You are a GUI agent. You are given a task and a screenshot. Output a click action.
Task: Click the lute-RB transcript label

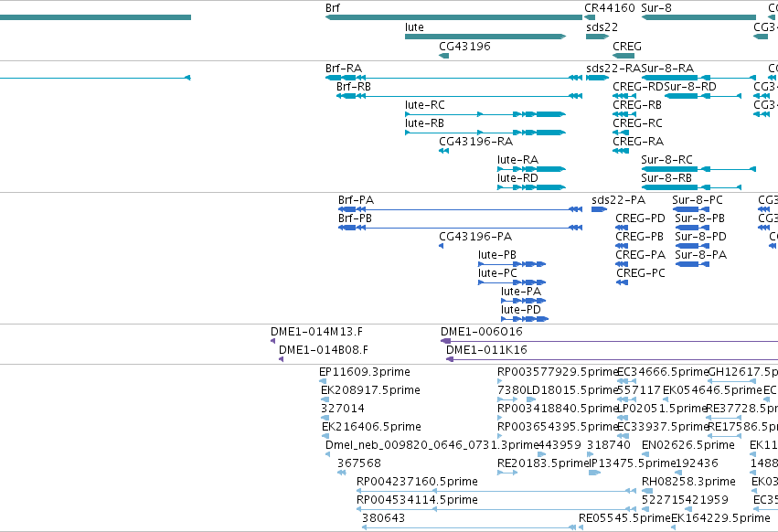coord(424,123)
